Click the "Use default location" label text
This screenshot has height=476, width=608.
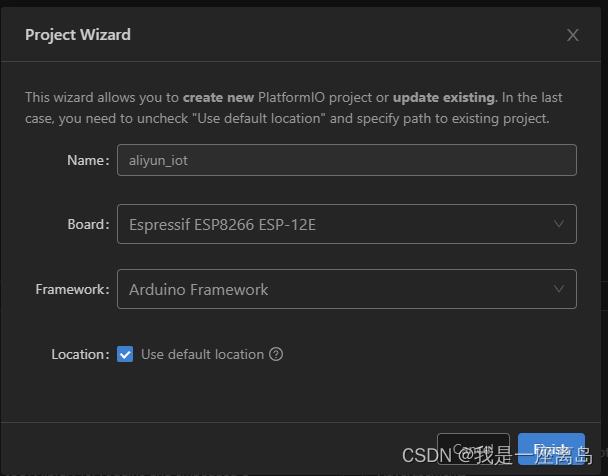coord(202,354)
